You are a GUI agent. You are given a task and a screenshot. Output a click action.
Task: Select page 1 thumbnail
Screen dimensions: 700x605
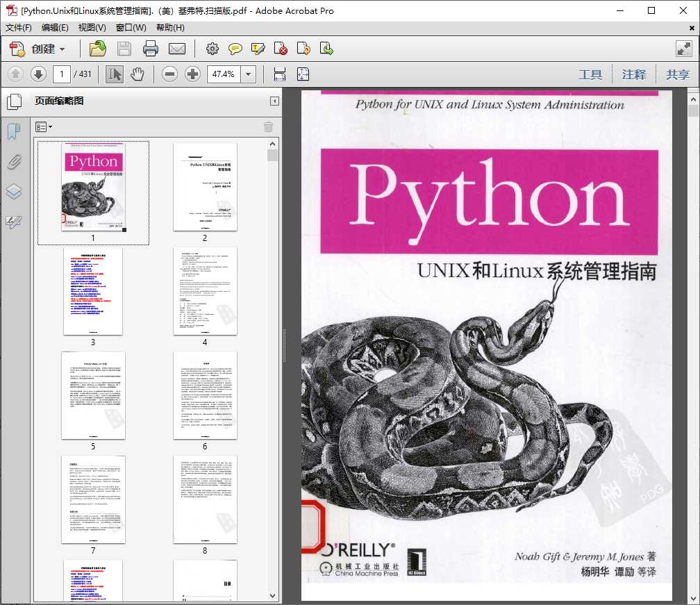point(93,187)
